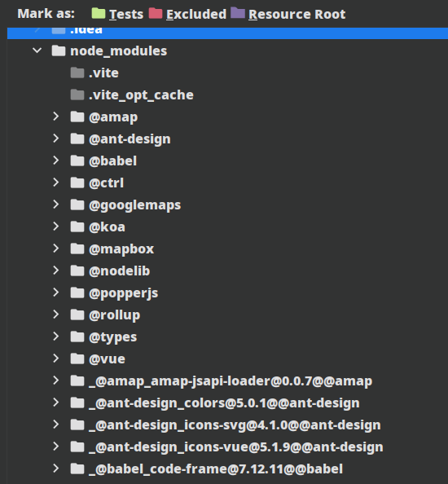The image size is (448, 484).
Task: Click the _@ant-design_icons-svg@4.1.0@@ant-design folder icon
Action: pos(77,425)
